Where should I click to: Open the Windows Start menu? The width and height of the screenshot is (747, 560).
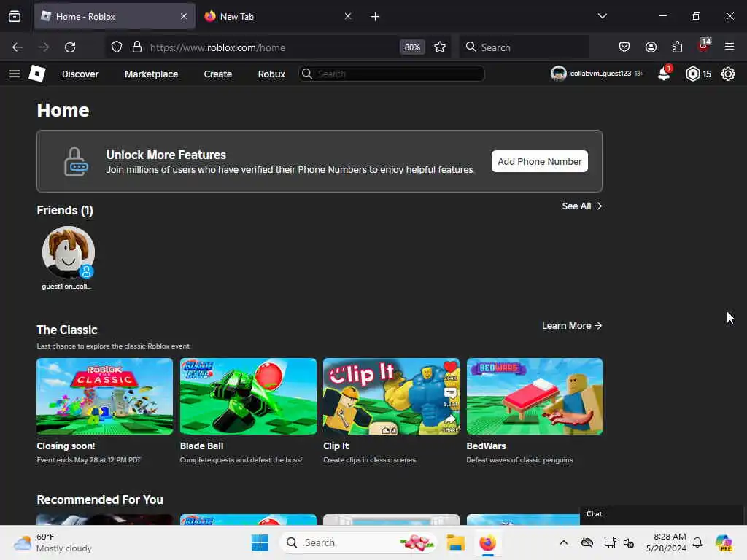coord(260,542)
